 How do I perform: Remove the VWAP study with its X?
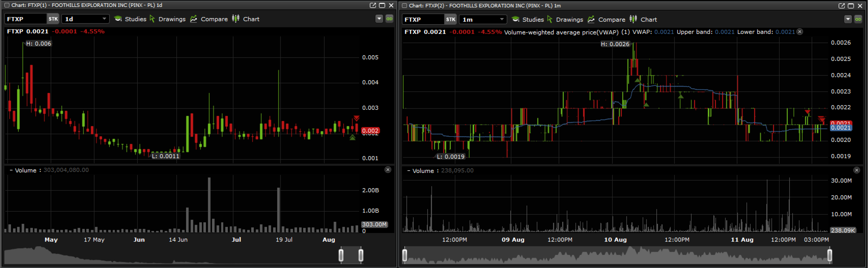point(800,32)
